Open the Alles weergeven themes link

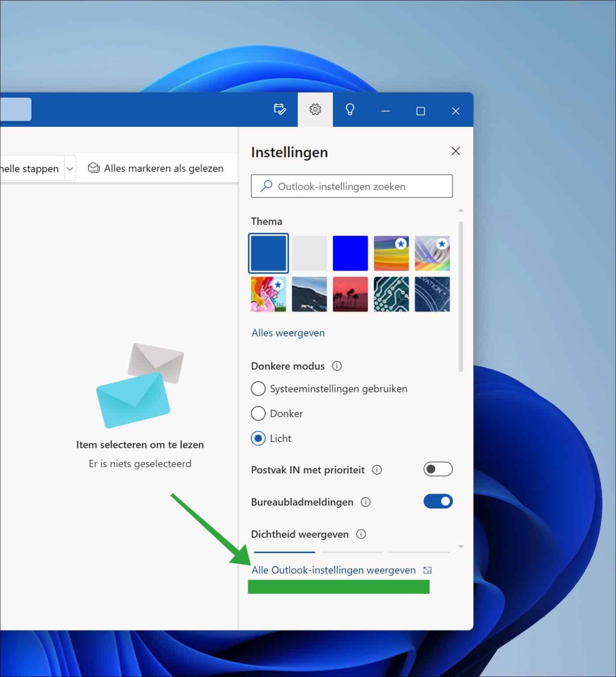pos(287,333)
